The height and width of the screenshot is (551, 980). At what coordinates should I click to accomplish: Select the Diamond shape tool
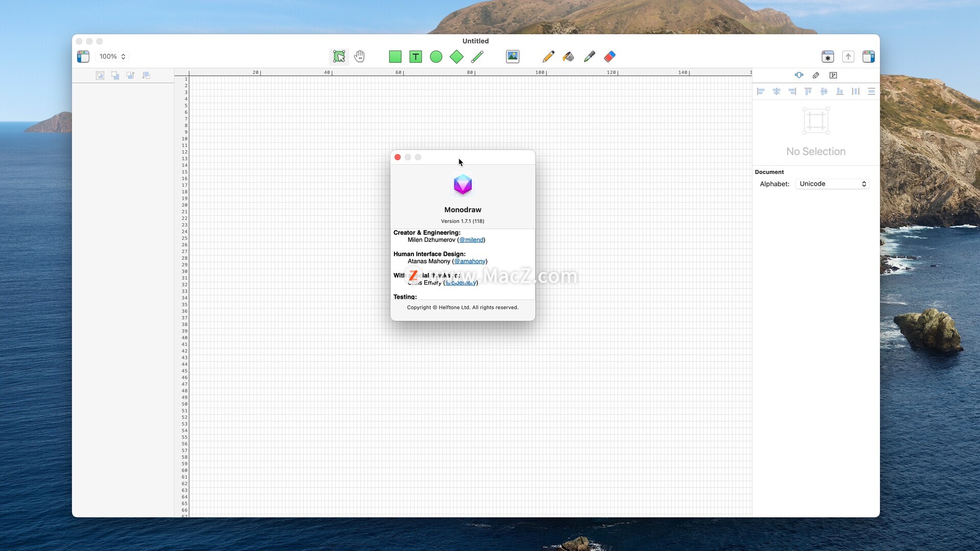(x=457, y=57)
